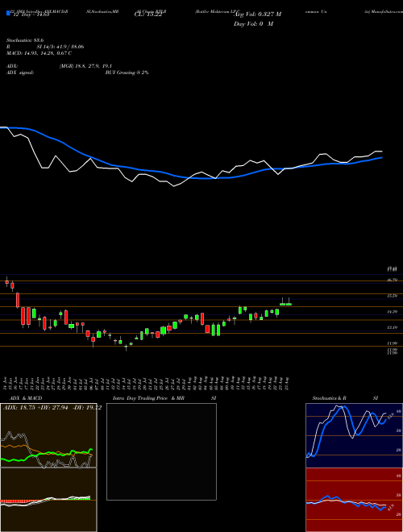Click the 'Stochastics: 83.6' reading
403x532 pixels.
[25, 40]
